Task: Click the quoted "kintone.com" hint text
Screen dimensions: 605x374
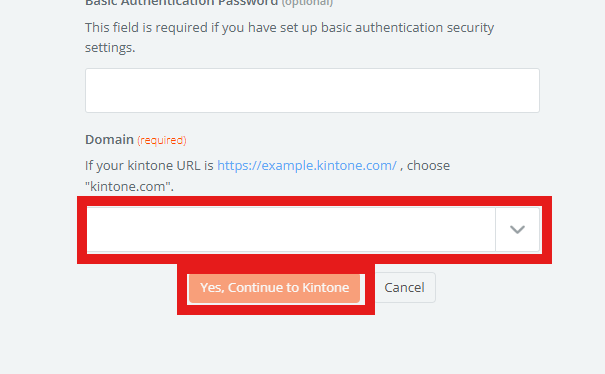Action: (129, 186)
